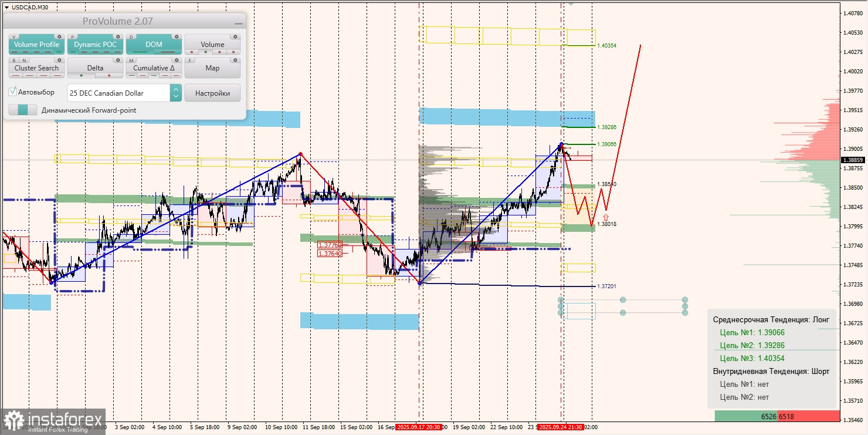
Task: Open Dynamic POC gear settings
Action: click(x=118, y=36)
